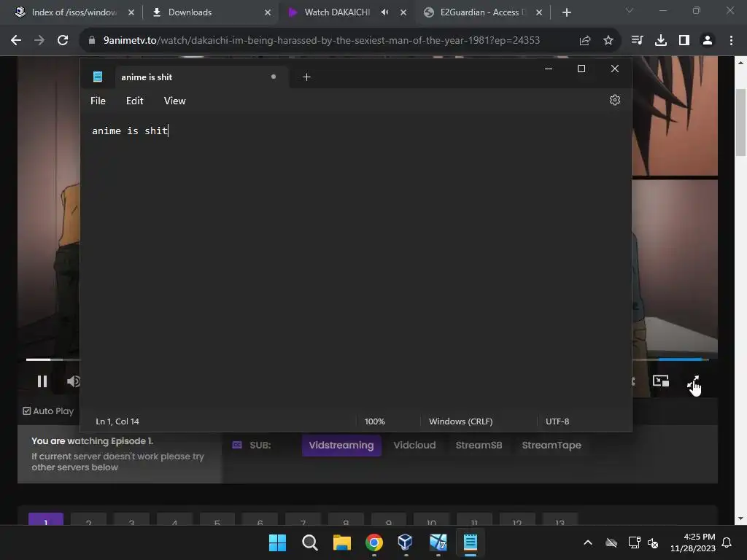747x560 pixels.
Task: Click 100% zoom level in status bar
Action: [374, 421]
